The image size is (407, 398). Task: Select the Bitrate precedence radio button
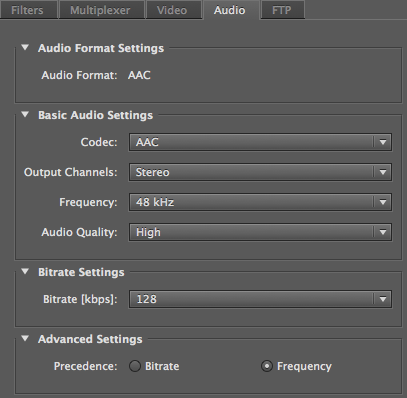click(x=135, y=366)
